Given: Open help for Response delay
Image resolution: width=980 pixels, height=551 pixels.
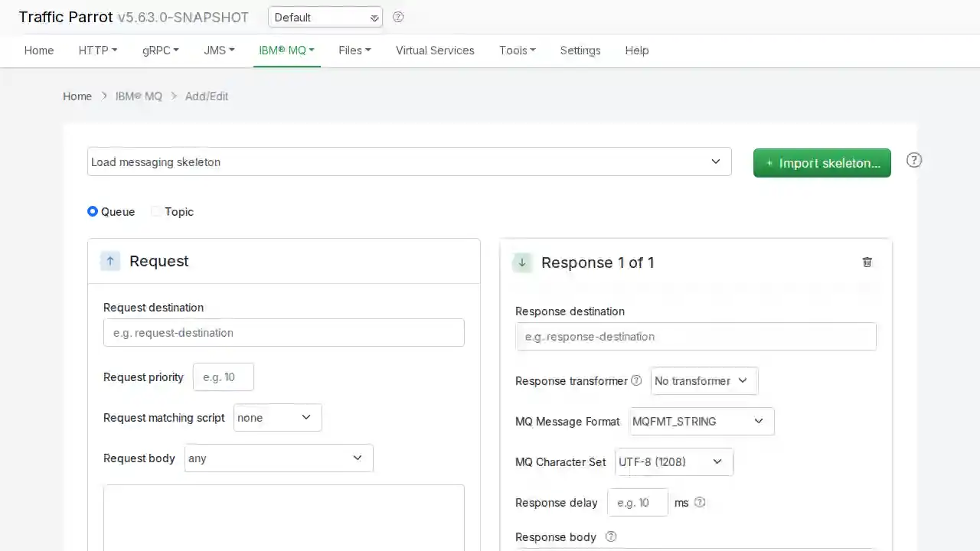Looking at the screenshot, I should click(700, 502).
